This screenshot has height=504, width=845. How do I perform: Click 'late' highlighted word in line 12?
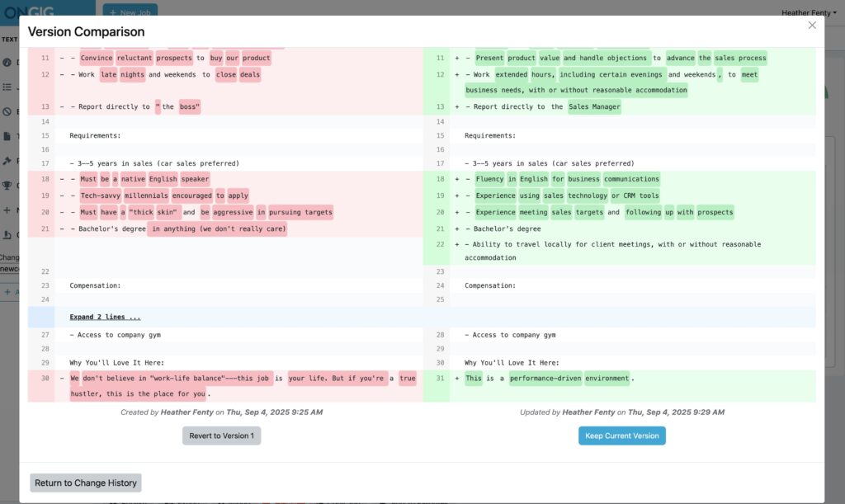[x=108, y=75]
